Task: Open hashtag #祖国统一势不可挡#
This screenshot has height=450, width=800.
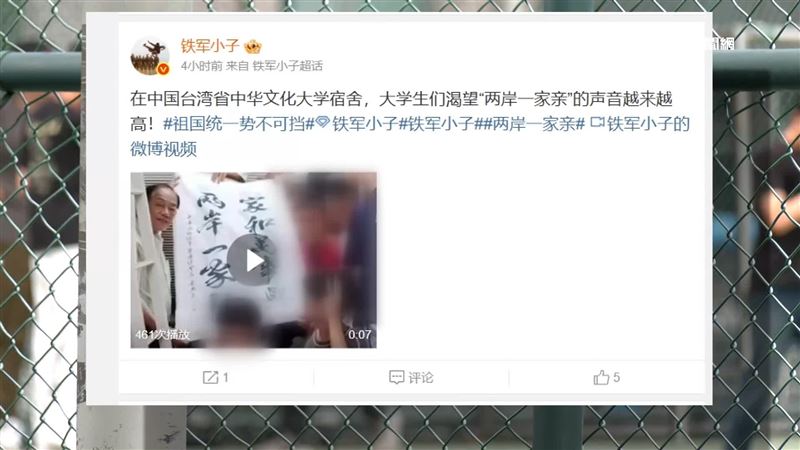Action: [x=239, y=124]
